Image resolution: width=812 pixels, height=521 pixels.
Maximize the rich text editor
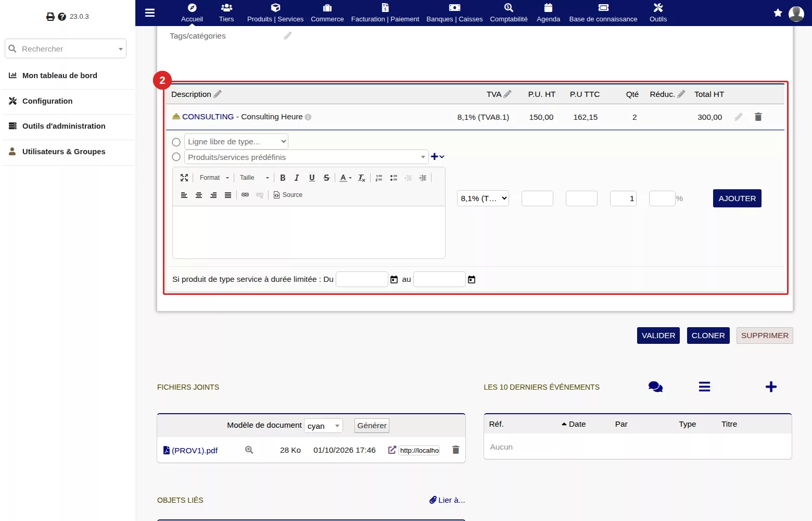[x=184, y=178]
